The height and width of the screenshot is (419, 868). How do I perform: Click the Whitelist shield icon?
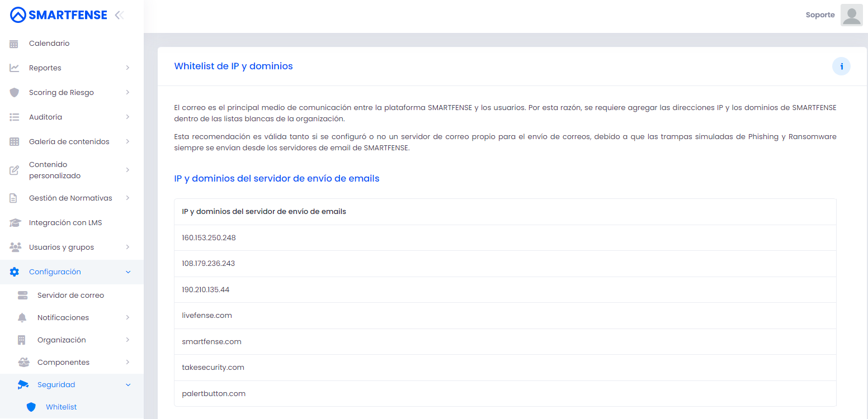pyautogui.click(x=31, y=407)
